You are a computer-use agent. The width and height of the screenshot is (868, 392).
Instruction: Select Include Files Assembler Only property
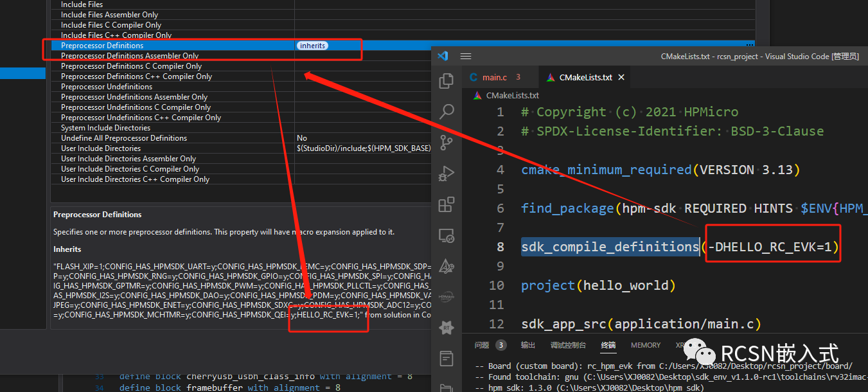click(x=402, y=15)
